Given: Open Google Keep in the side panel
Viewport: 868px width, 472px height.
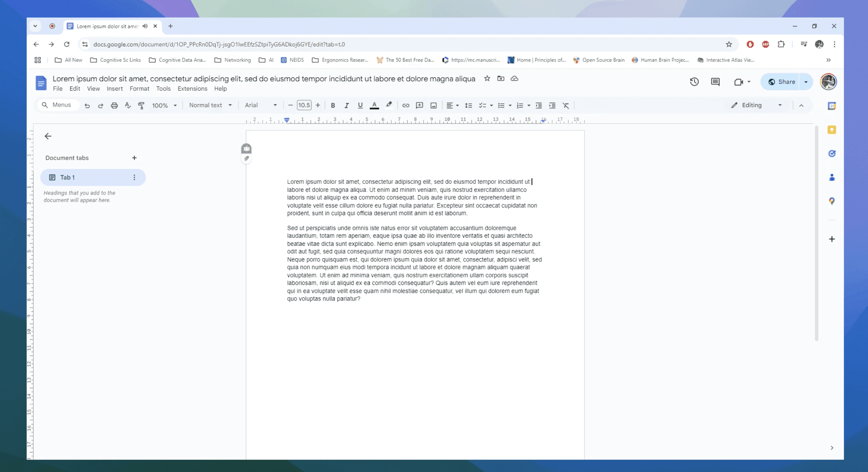Looking at the screenshot, I should [831, 130].
